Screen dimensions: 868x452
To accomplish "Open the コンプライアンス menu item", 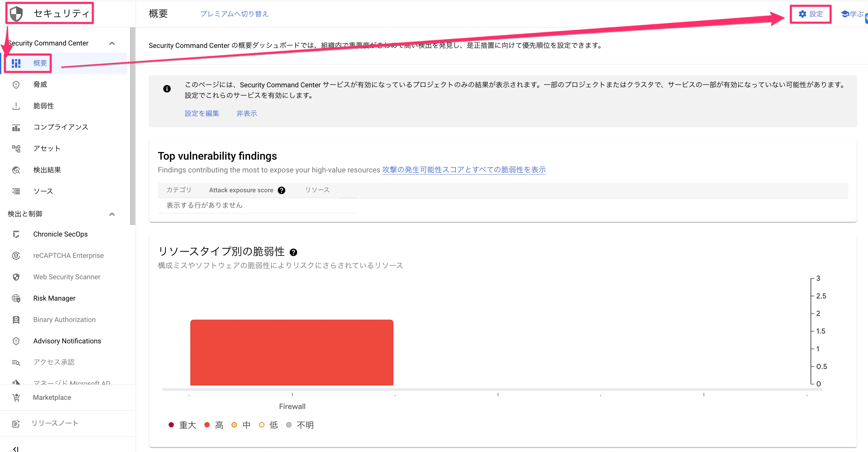I will [63, 127].
